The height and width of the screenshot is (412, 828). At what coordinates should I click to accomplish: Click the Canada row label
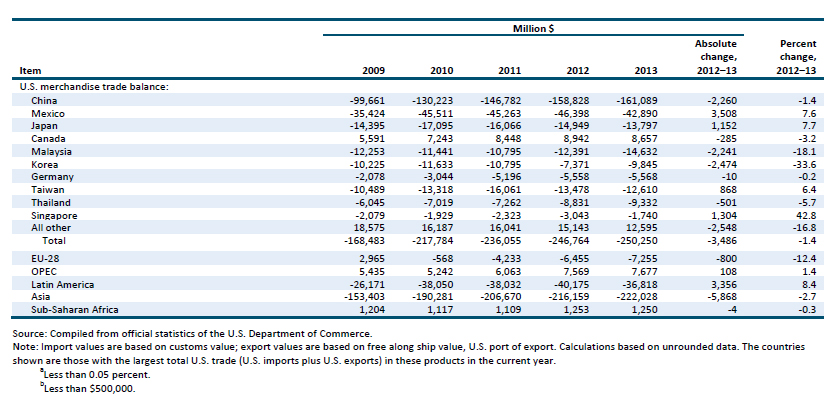coord(48,138)
